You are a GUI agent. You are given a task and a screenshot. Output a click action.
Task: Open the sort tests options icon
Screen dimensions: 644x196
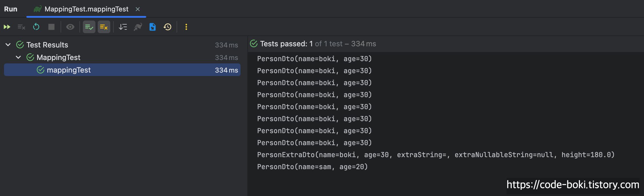click(123, 27)
